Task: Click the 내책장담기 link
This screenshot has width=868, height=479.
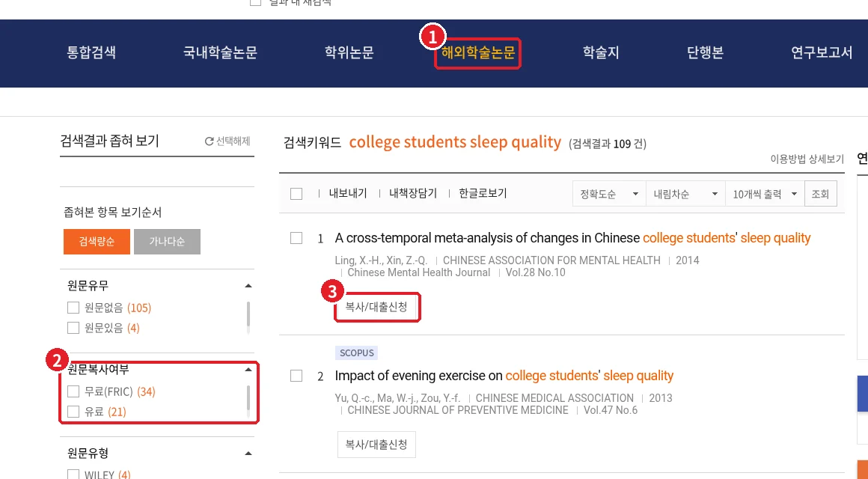Action: coord(413,193)
